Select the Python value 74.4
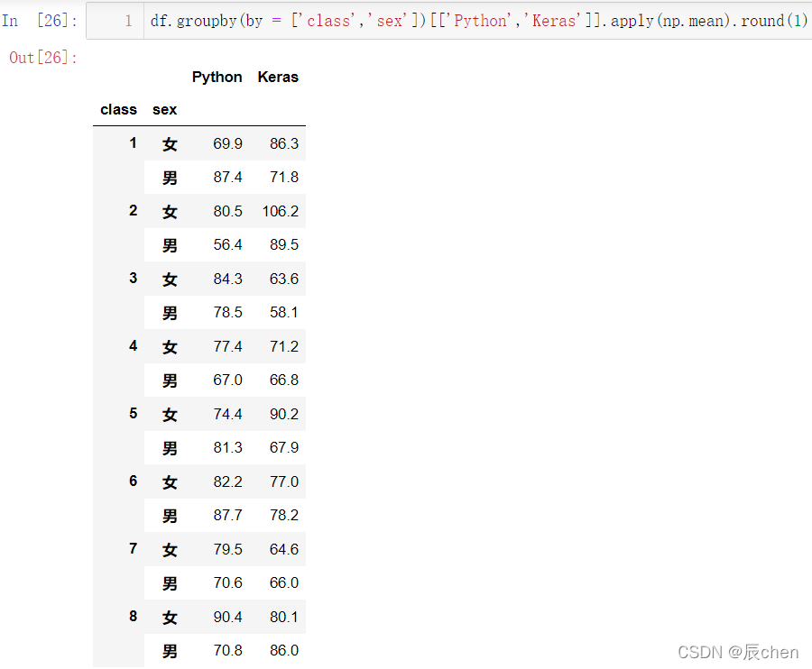This screenshot has width=812, height=669. click(x=228, y=414)
